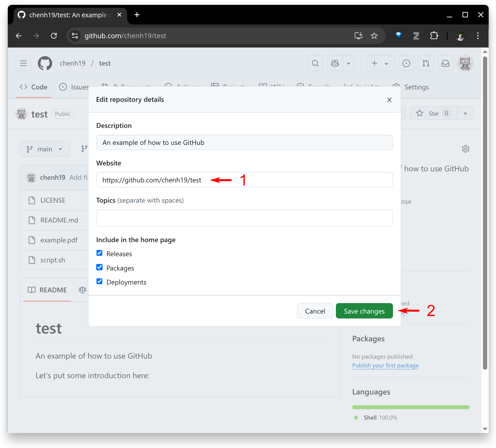Open the blue gem browser extension

(x=398, y=35)
